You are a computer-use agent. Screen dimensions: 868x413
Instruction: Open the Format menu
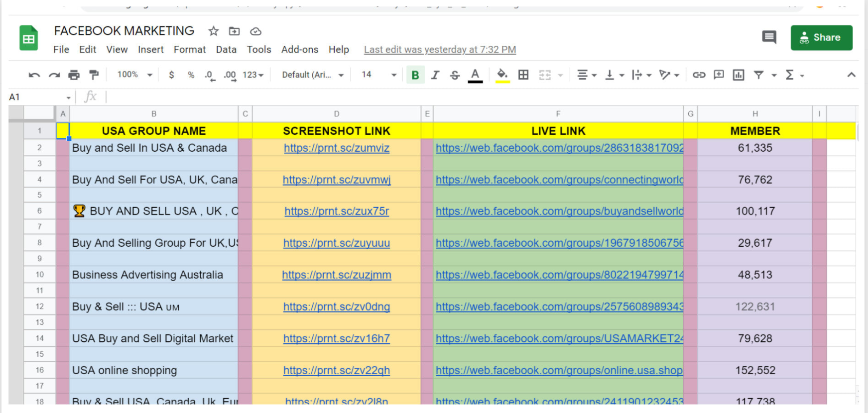point(189,50)
